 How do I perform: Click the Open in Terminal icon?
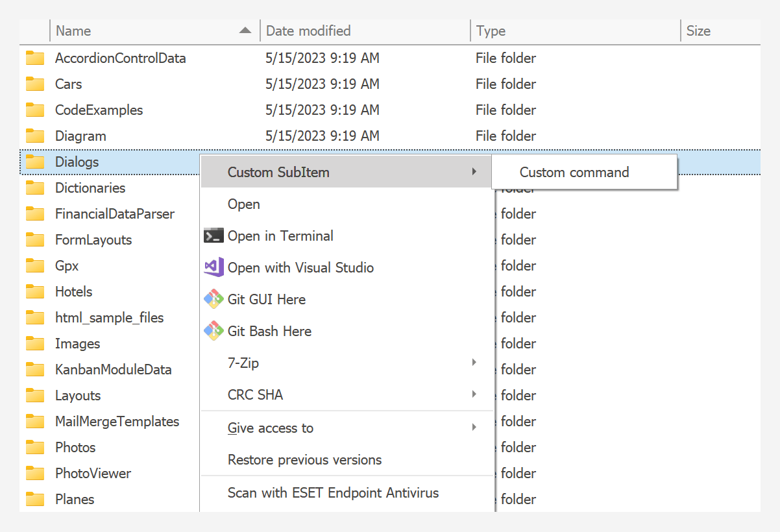pyautogui.click(x=213, y=236)
